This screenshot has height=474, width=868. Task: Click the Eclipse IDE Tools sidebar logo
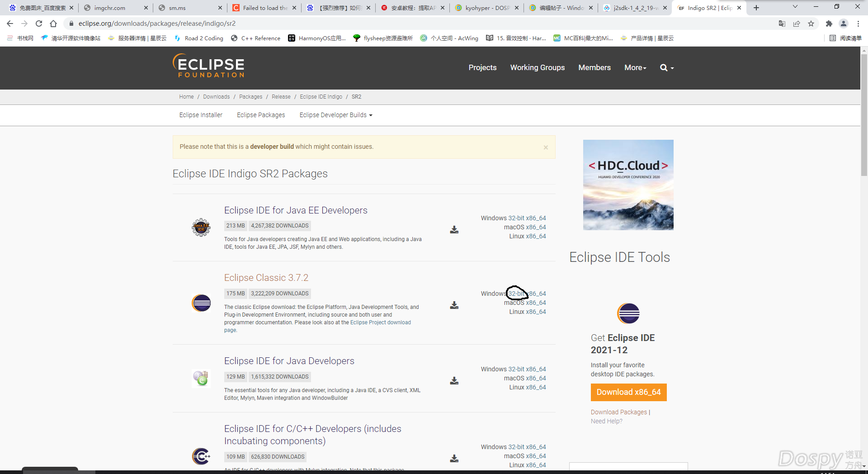tap(628, 313)
